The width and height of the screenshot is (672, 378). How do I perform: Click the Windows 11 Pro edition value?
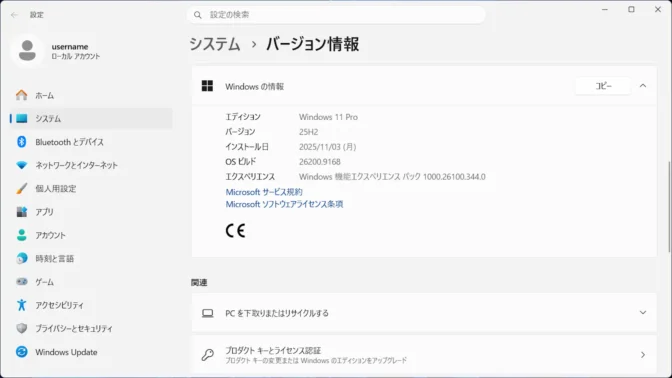(328, 117)
